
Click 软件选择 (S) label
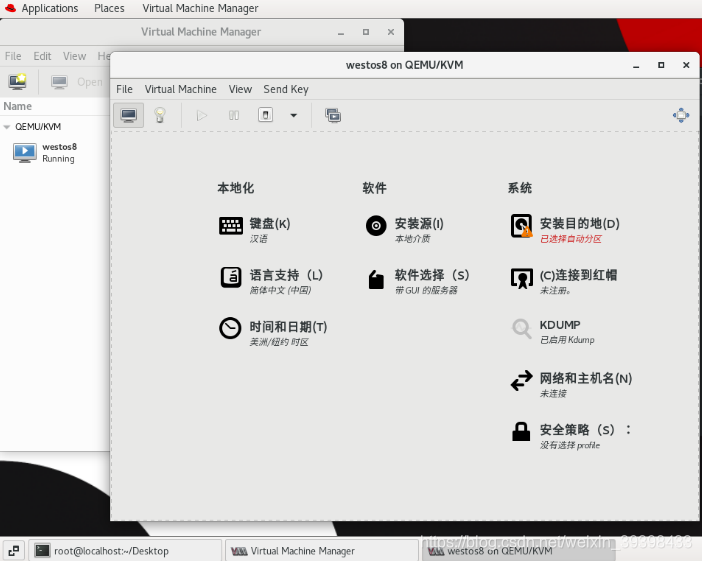pyautogui.click(x=432, y=275)
